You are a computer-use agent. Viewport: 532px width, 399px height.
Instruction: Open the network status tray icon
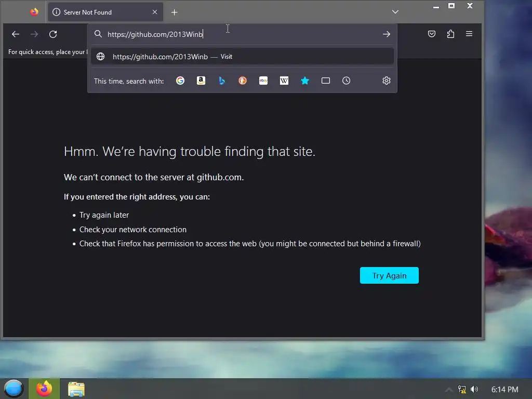click(462, 389)
